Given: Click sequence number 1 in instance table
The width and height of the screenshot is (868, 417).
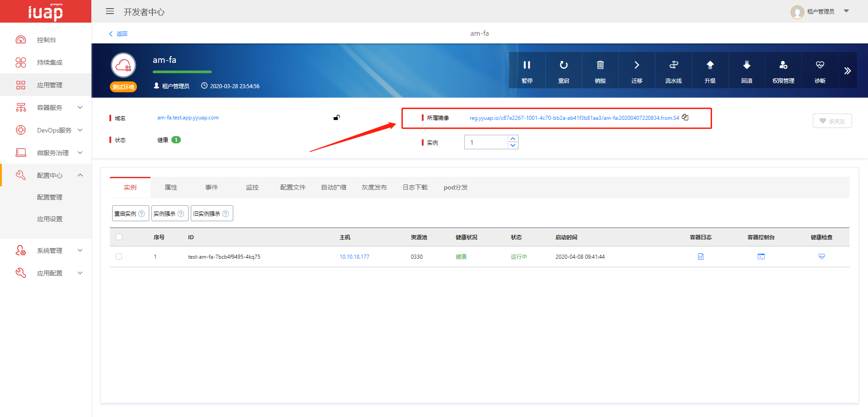Looking at the screenshot, I should tap(155, 257).
